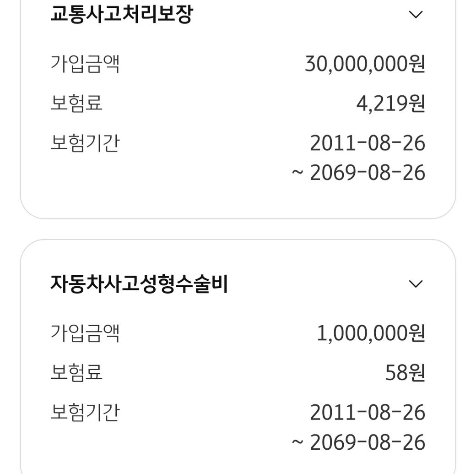The width and height of the screenshot is (476, 474).
Task: Collapse the 교통사고처리보장 chevron
Action: coord(415,15)
